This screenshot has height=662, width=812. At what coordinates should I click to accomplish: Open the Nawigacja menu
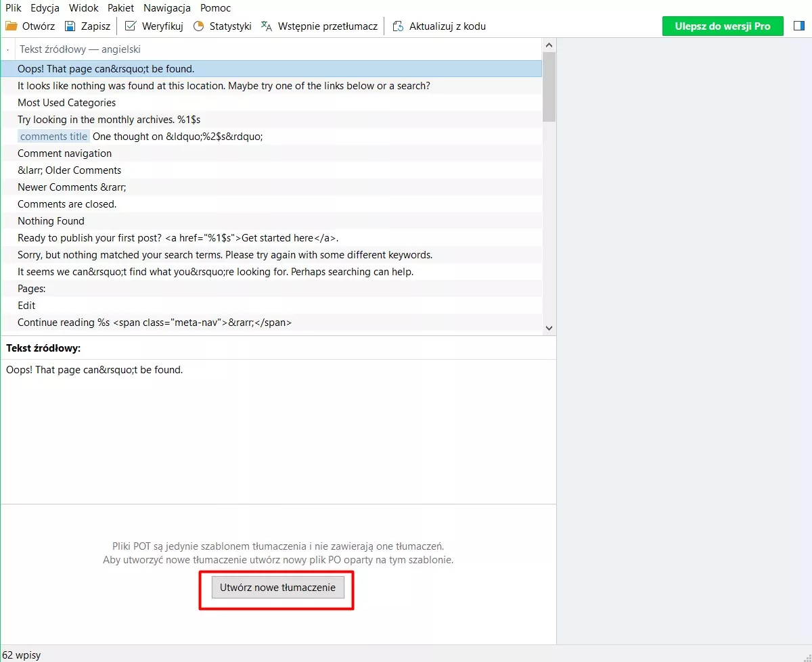pyautogui.click(x=167, y=8)
